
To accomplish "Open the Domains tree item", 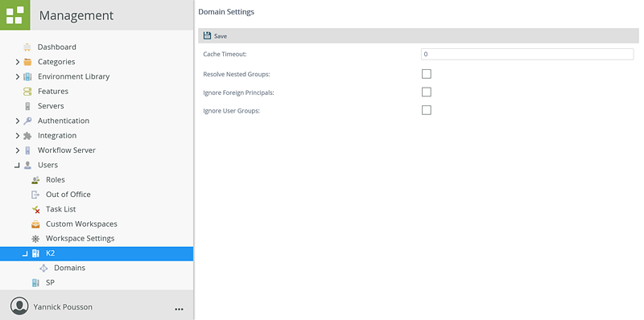I will [x=70, y=268].
